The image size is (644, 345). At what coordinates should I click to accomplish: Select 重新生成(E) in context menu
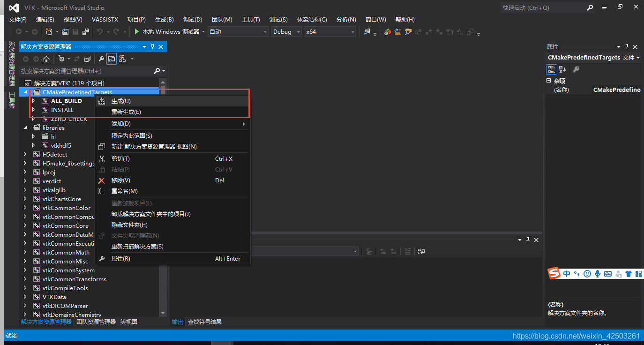click(x=172, y=112)
